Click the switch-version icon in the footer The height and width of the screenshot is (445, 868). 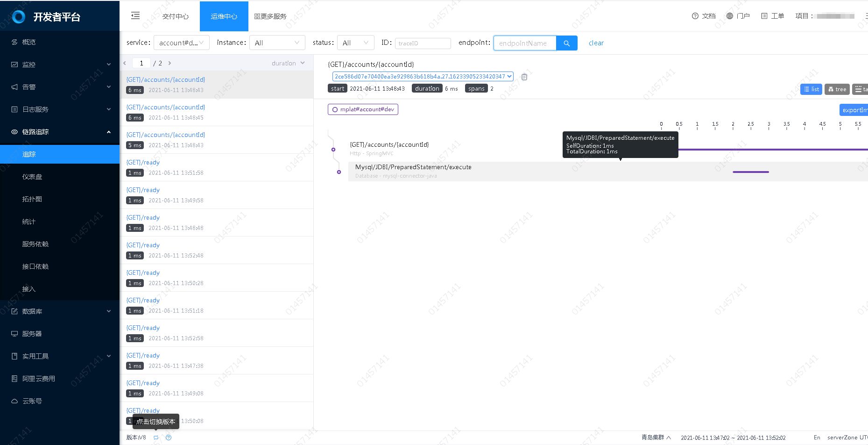click(x=156, y=438)
